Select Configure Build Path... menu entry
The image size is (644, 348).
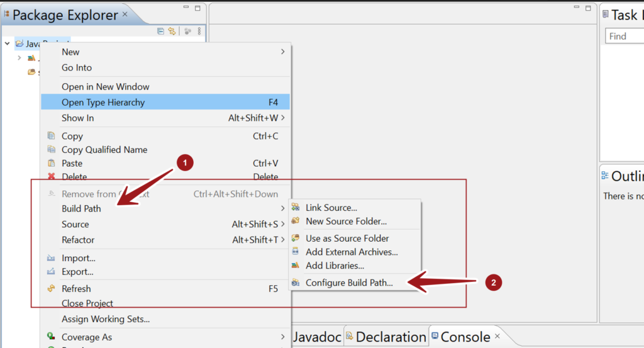coord(349,283)
